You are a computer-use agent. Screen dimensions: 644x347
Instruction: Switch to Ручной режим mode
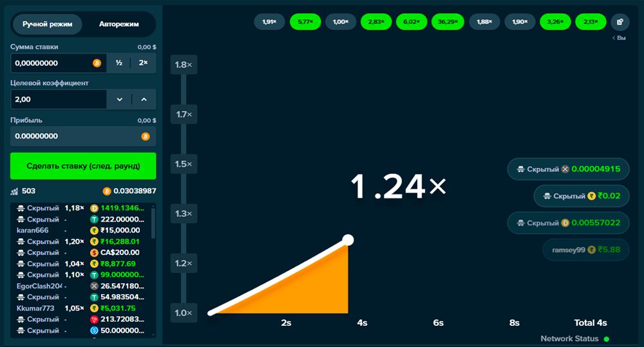(48, 25)
